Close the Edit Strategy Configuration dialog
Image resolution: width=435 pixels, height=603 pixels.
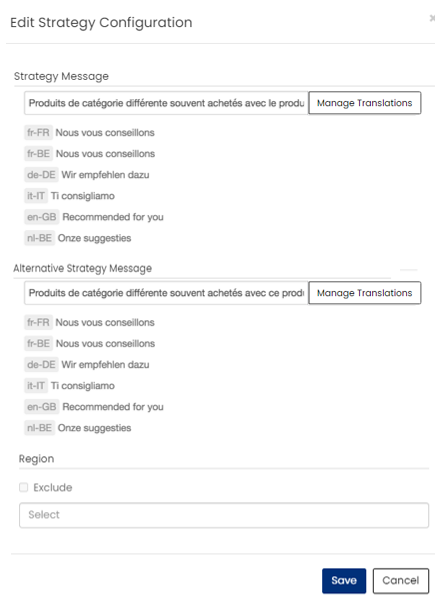pyautogui.click(x=432, y=18)
